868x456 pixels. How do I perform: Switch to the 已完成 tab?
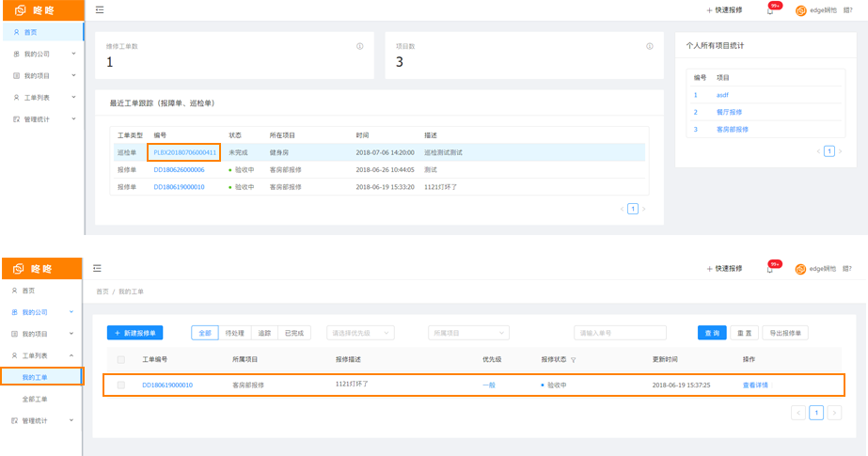coord(294,333)
